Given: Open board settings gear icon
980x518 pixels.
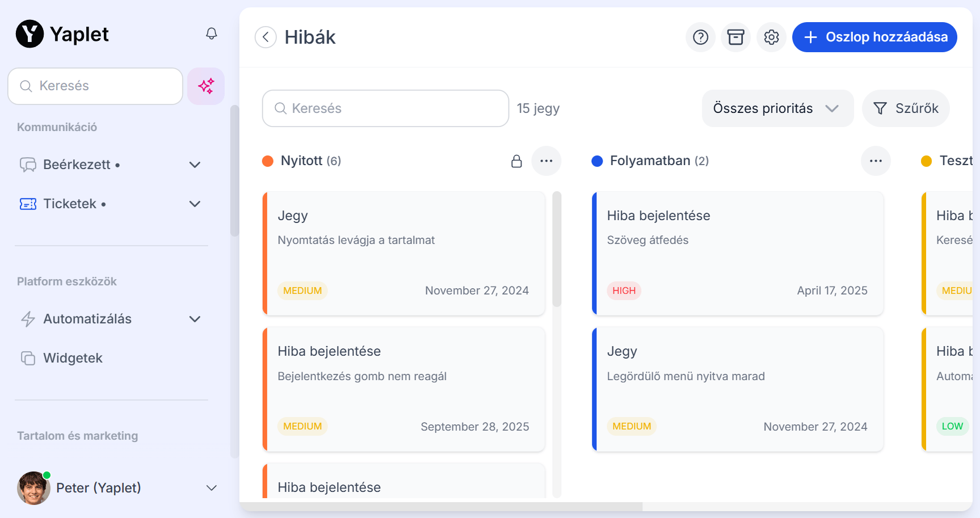Looking at the screenshot, I should coord(771,37).
